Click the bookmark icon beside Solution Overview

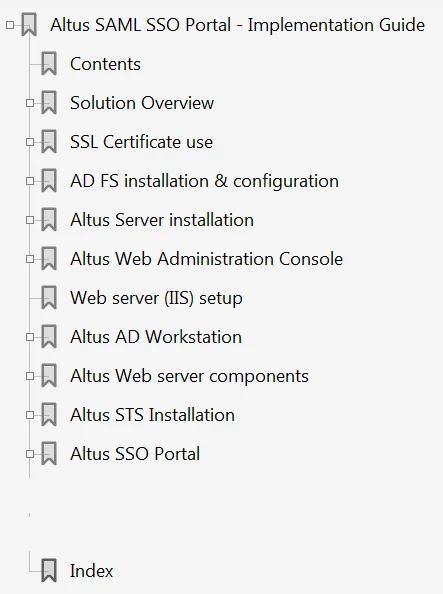tap(49, 103)
